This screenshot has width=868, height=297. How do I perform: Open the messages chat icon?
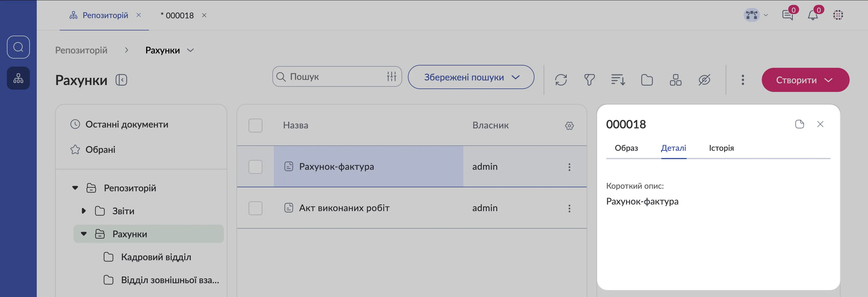tap(787, 15)
